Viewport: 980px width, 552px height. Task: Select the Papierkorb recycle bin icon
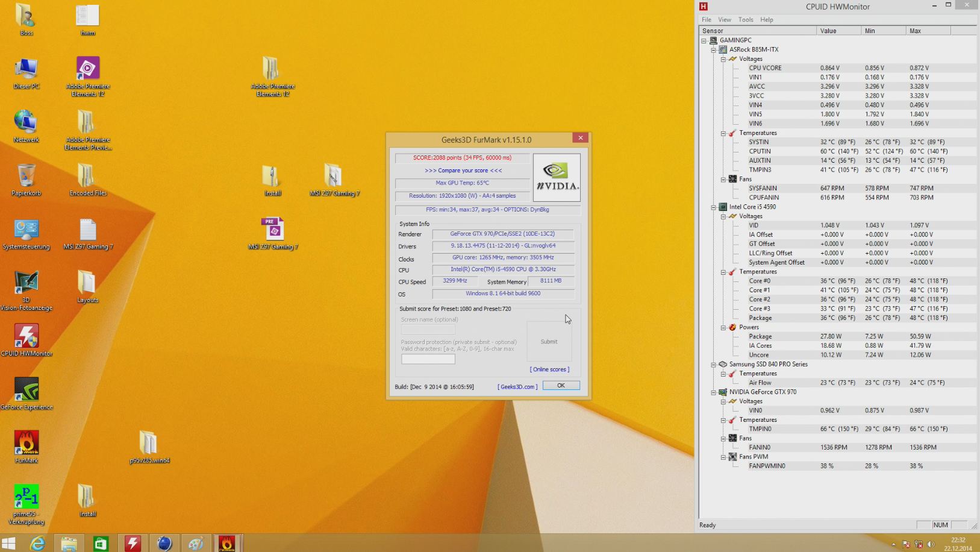tap(27, 180)
